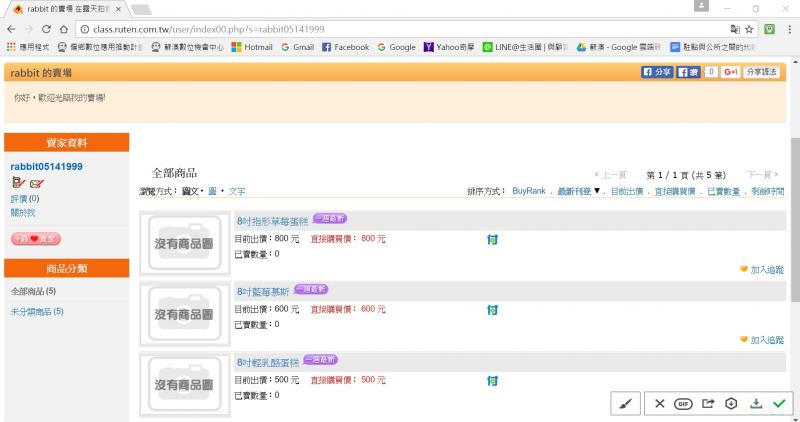Screen dimensions: 800x422
Task: Sort products by 剩餘時間
Action: [x=768, y=191]
